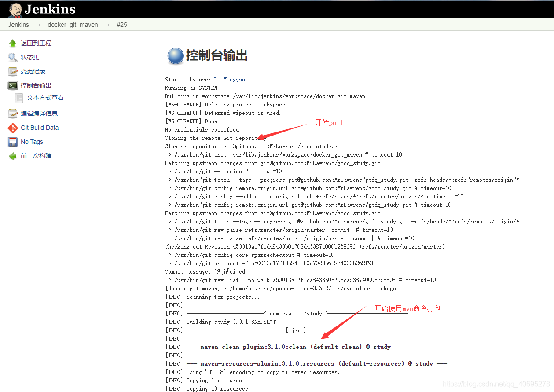
Task: Click the terminal icon beside 控制台输出
Action: pos(13,85)
